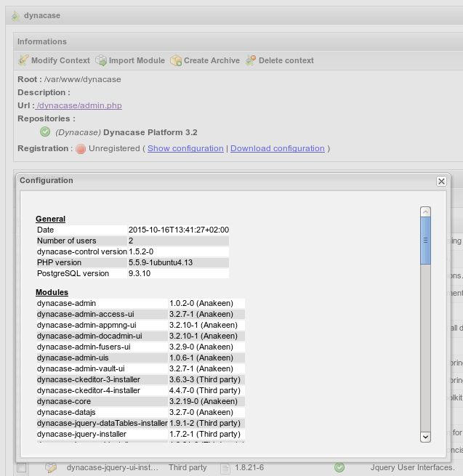463x476 pixels.
Task: Click the dynacase-admin-uis module name
Action: (73, 358)
